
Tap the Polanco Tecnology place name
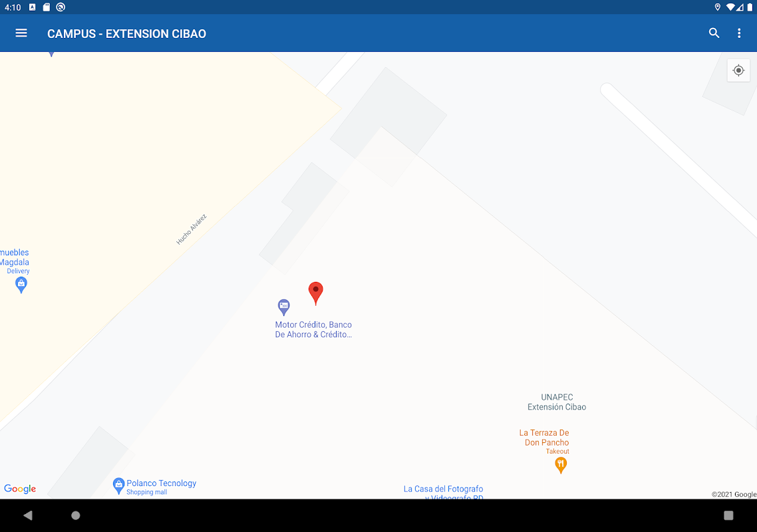161,483
